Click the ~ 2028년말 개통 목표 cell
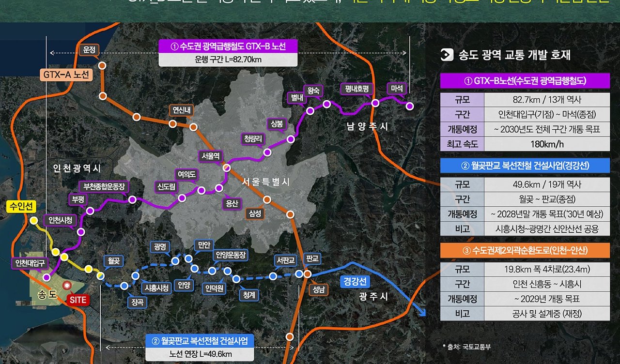The height and width of the screenshot is (364, 620). pos(547,214)
